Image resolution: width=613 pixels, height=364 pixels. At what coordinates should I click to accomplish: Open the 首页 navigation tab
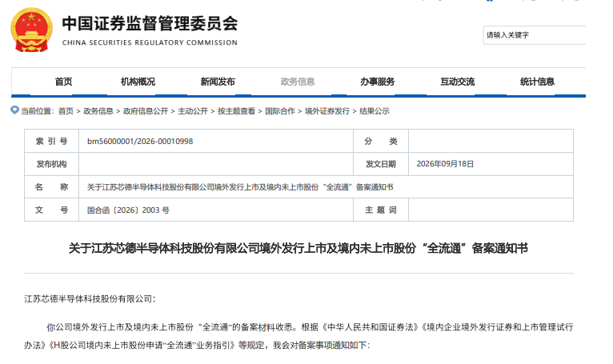[63, 82]
